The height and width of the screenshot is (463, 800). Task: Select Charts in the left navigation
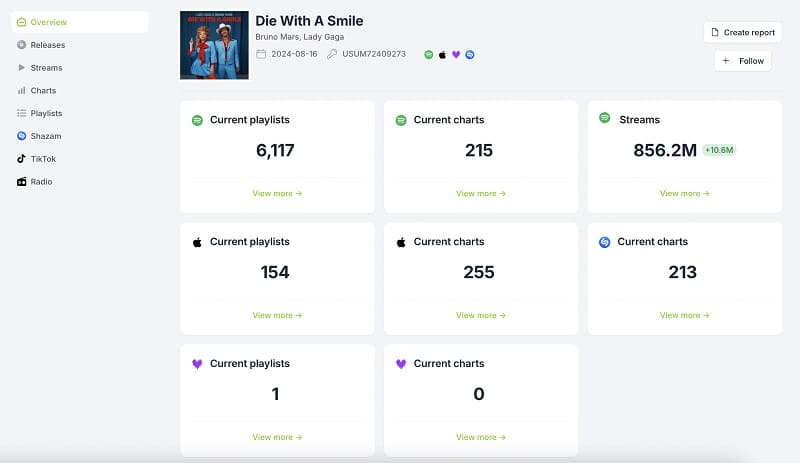click(x=43, y=90)
